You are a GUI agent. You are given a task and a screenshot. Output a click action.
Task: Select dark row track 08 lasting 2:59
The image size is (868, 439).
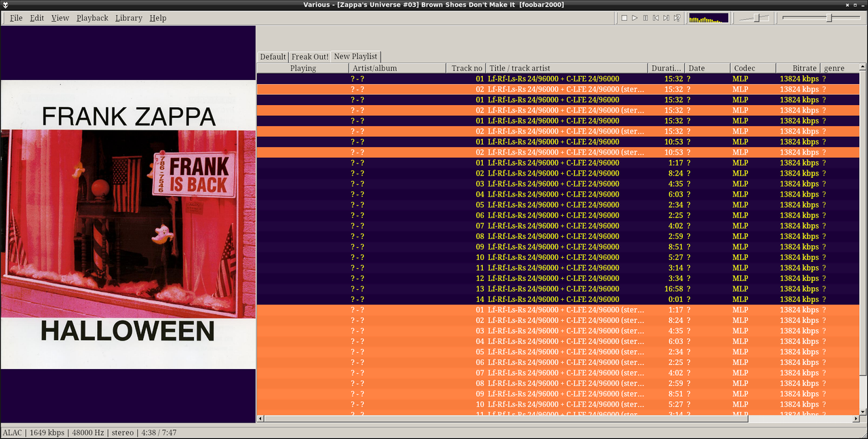point(558,236)
